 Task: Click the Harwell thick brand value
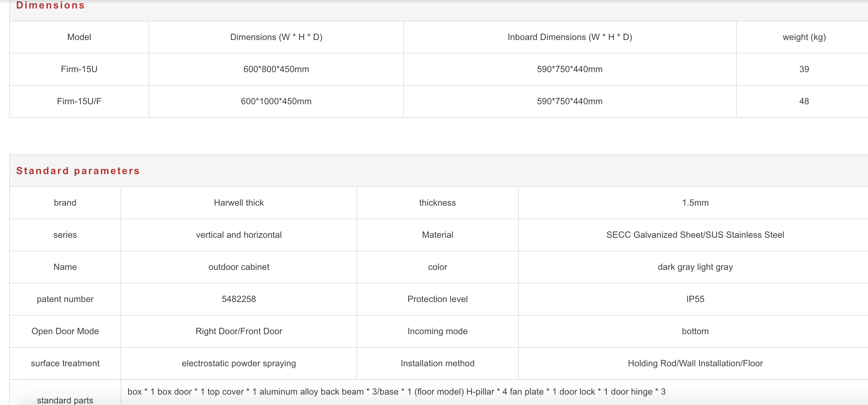pyautogui.click(x=238, y=202)
